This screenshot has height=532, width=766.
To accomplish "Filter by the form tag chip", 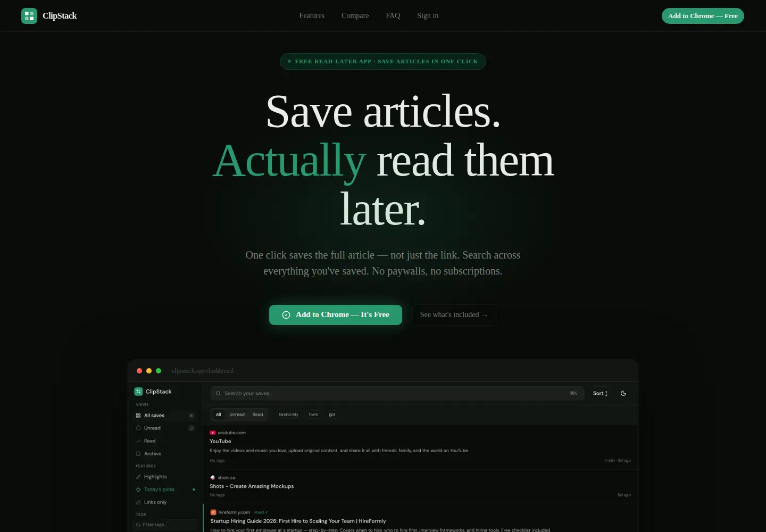I will click(314, 415).
